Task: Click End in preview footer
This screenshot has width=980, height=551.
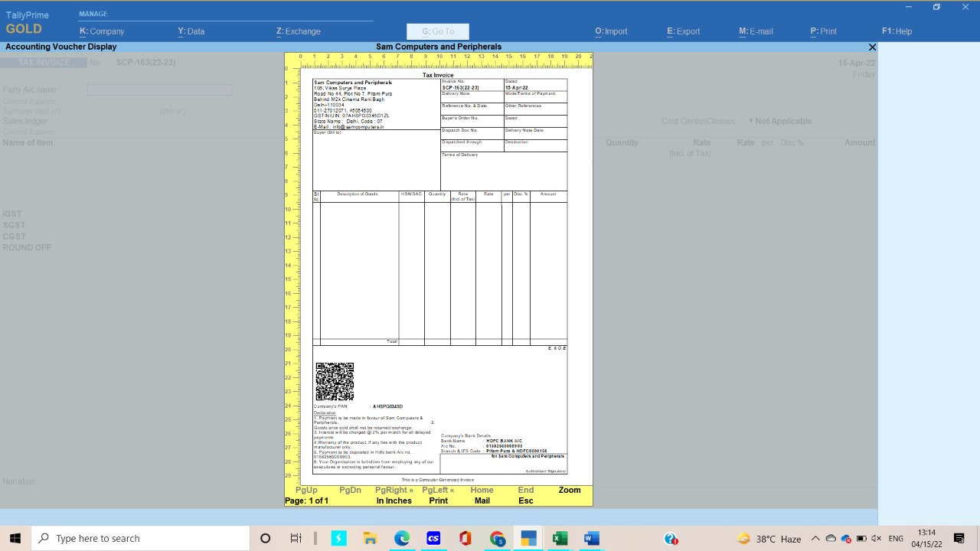Action: click(x=525, y=490)
